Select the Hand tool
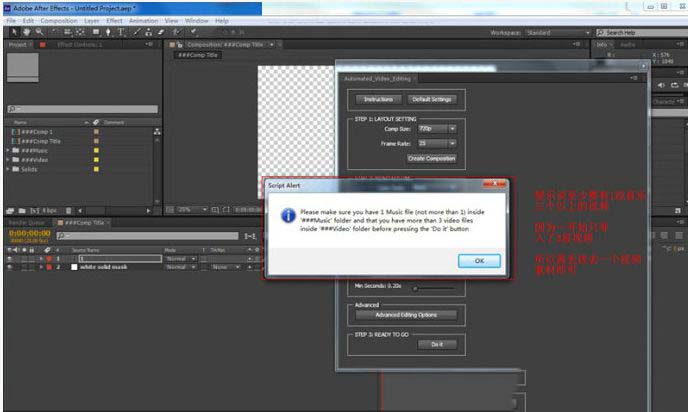 pyautogui.click(x=27, y=32)
